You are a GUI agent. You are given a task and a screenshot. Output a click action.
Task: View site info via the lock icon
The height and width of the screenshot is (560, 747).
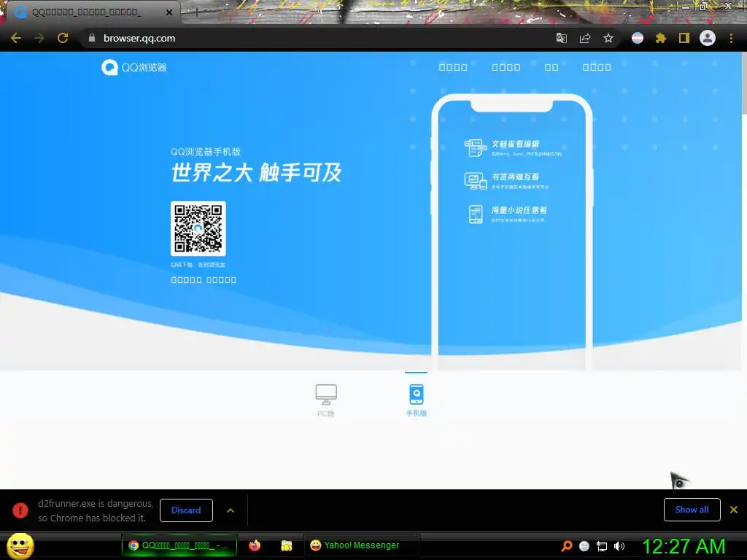(92, 38)
